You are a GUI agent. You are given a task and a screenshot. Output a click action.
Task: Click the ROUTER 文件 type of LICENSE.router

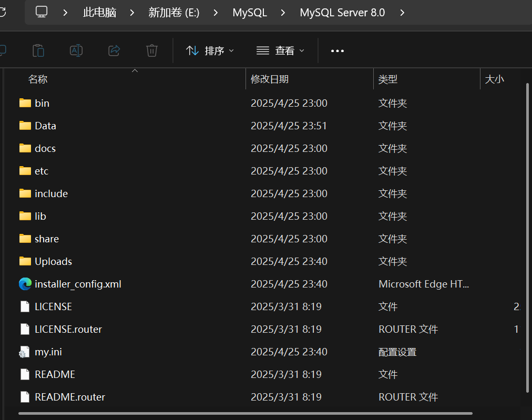pyautogui.click(x=408, y=329)
